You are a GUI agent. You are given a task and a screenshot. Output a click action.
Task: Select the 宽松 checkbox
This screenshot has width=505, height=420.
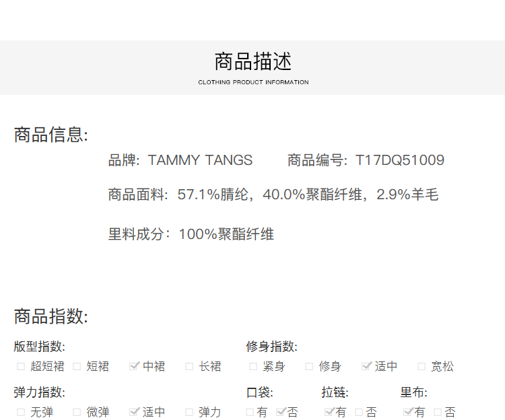(x=422, y=367)
